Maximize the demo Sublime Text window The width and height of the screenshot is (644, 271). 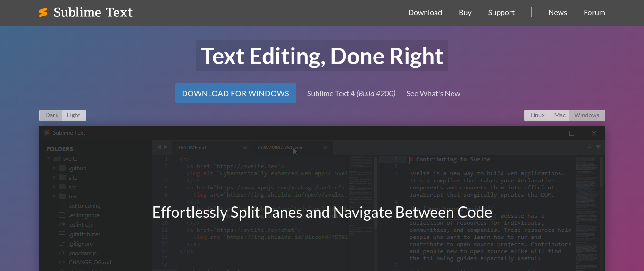point(572,133)
